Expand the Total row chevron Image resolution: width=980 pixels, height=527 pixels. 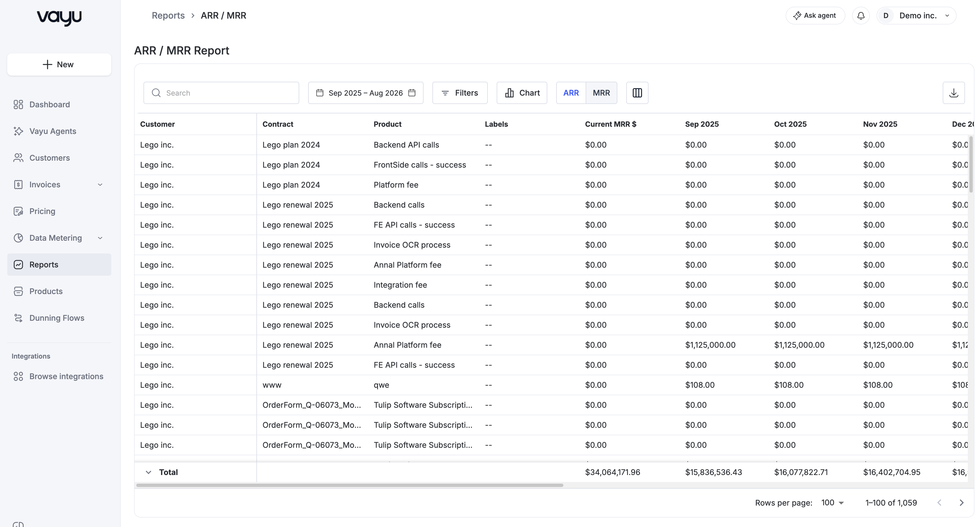[149, 472]
